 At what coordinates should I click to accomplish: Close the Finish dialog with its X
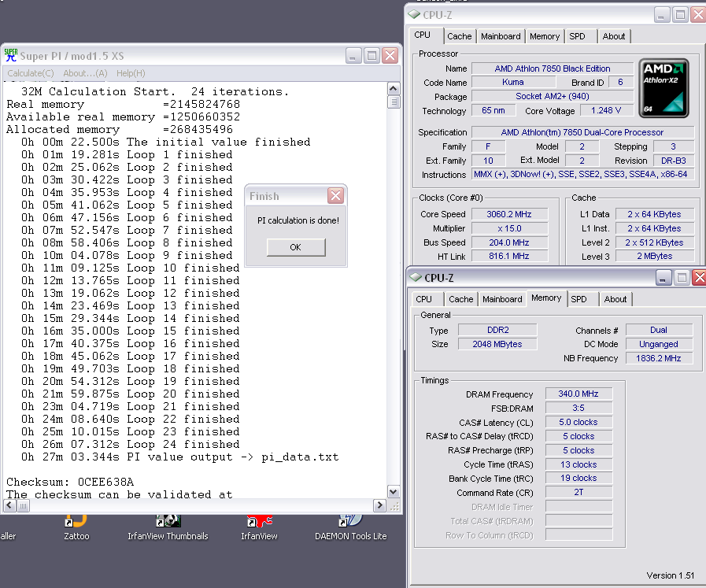[x=335, y=195]
